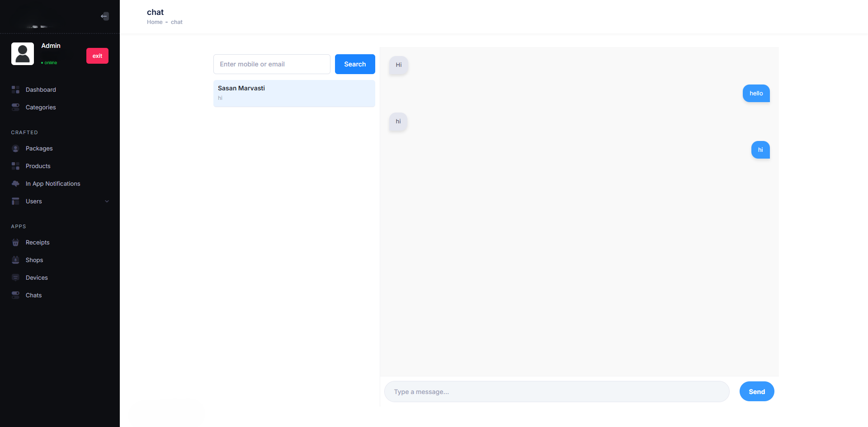Collapse the sidebar with the arrow icon
The height and width of the screenshot is (427, 868).
pyautogui.click(x=104, y=16)
